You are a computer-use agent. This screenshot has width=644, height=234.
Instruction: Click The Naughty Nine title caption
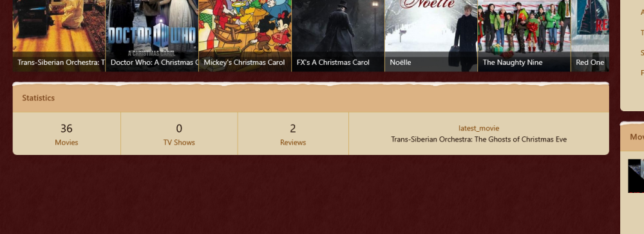pyautogui.click(x=513, y=63)
